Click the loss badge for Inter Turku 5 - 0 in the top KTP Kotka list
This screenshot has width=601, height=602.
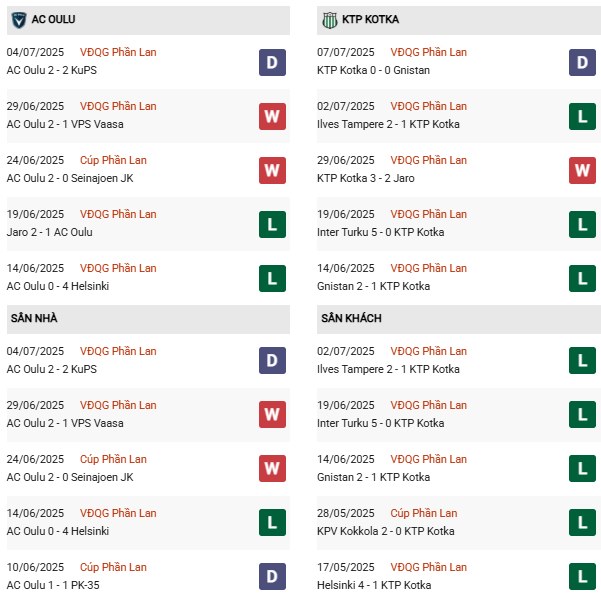[x=582, y=225]
